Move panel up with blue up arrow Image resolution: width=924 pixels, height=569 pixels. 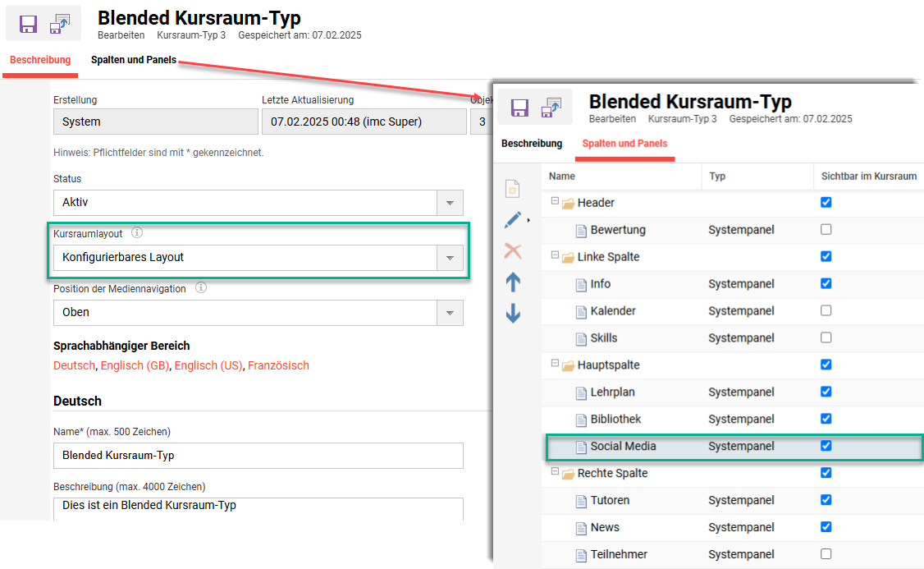click(513, 282)
